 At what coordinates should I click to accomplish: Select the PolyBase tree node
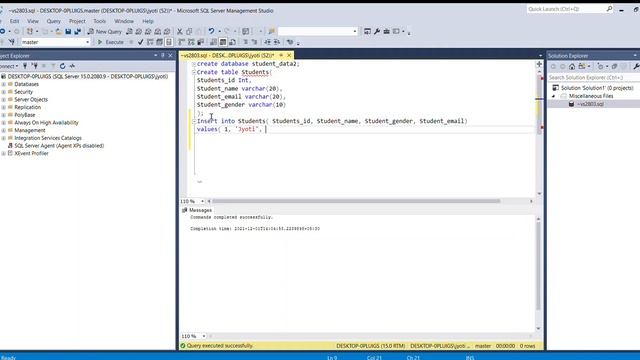click(x=24, y=115)
